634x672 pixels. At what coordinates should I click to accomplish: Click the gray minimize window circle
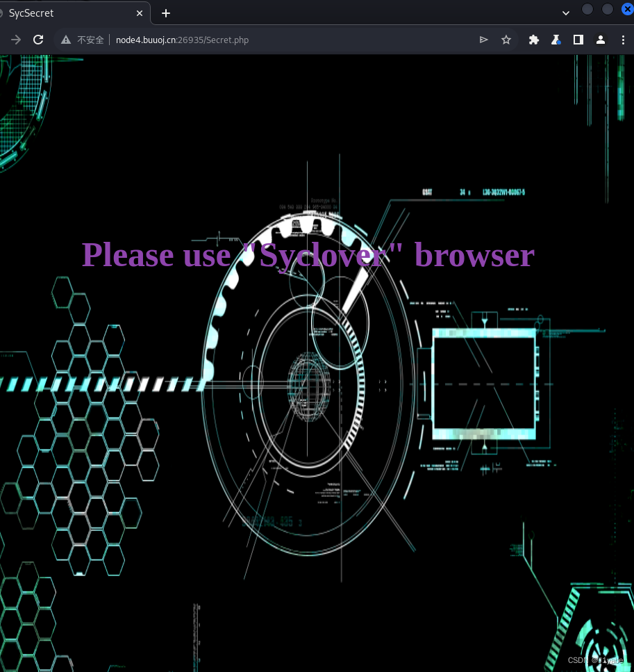coord(587,9)
